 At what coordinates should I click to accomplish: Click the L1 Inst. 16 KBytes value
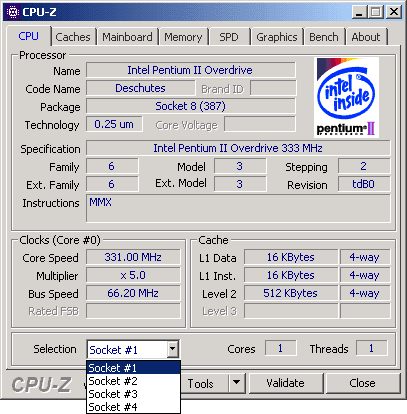291,275
